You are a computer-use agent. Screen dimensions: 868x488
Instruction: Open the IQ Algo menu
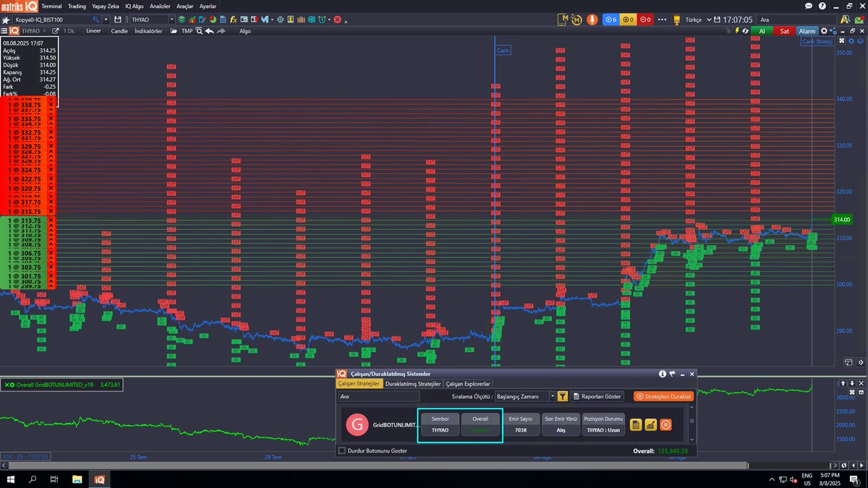pos(134,6)
